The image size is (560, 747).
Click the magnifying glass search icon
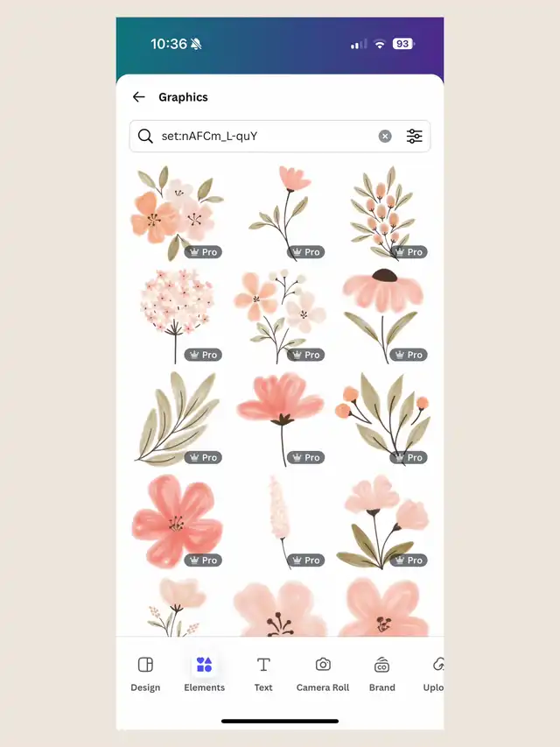145,137
